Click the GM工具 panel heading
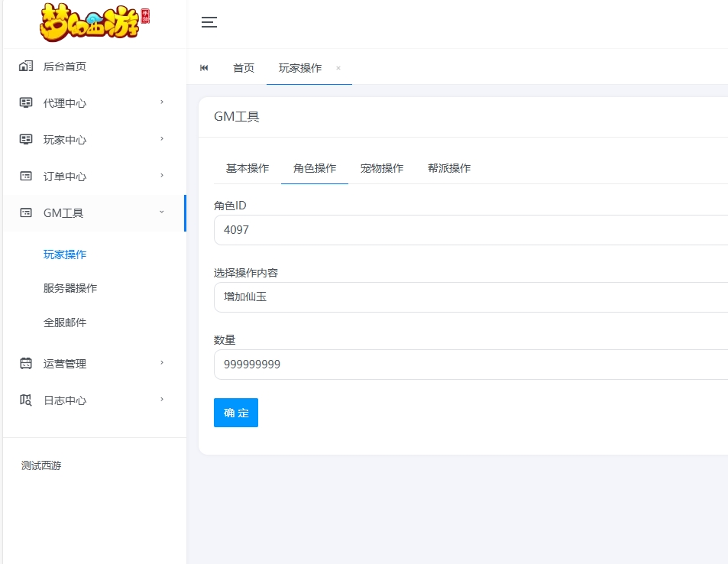The width and height of the screenshot is (728, 564). pos(237,117)
